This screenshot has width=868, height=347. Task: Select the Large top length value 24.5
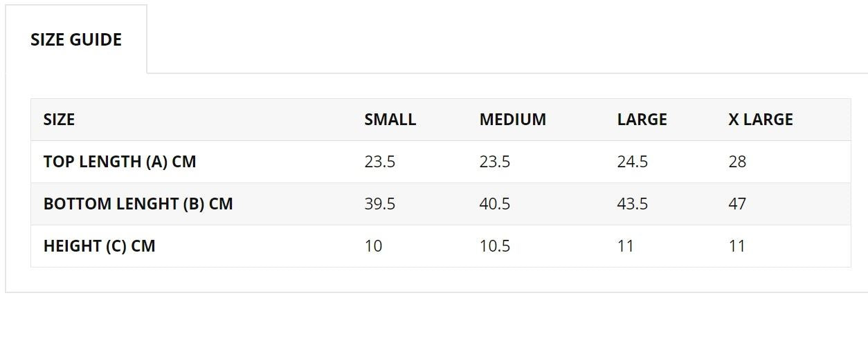point(633,162)
